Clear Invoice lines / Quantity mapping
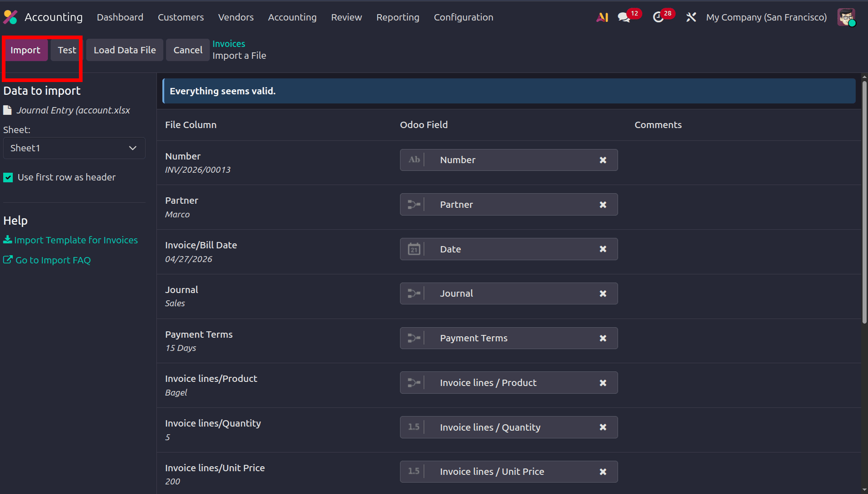 tap(603, 427)
